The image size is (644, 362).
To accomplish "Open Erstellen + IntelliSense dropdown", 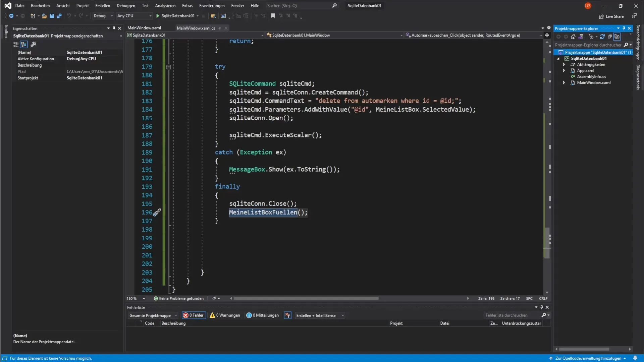I will 320,316.
